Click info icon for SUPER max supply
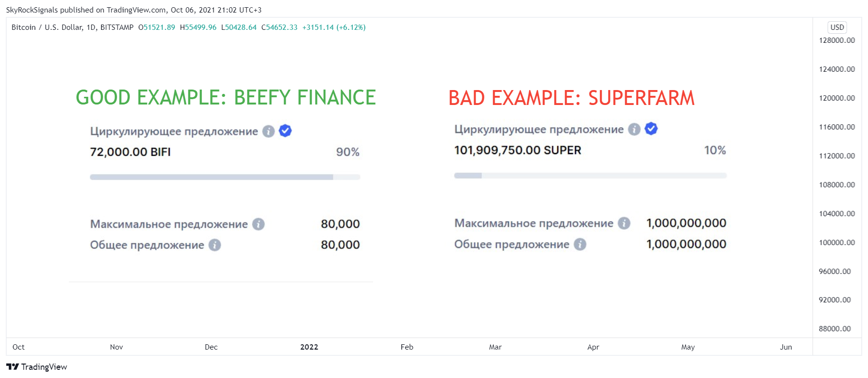Image resolution: width=868 pixels, height=378 pixels. (x=624, y=223)
